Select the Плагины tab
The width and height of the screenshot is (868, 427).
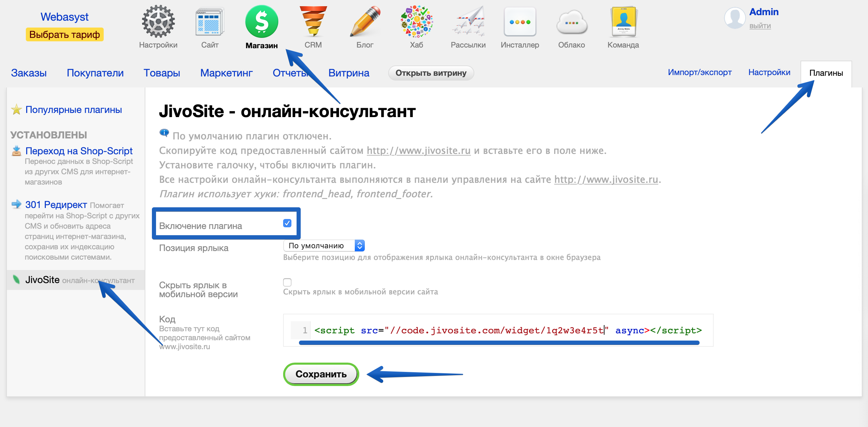pos(826,73)
